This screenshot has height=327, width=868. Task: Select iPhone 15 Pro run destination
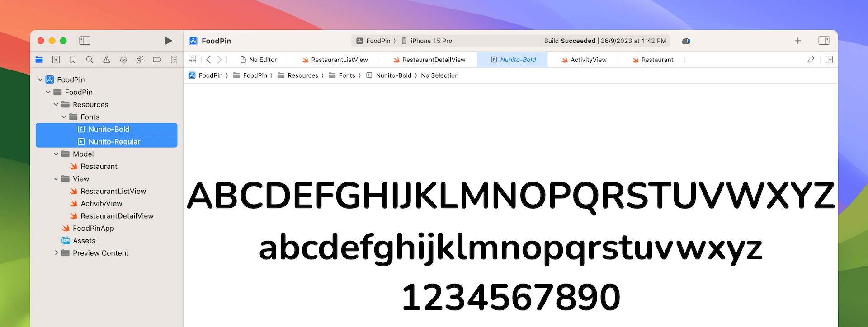click(x=431, y=41)
